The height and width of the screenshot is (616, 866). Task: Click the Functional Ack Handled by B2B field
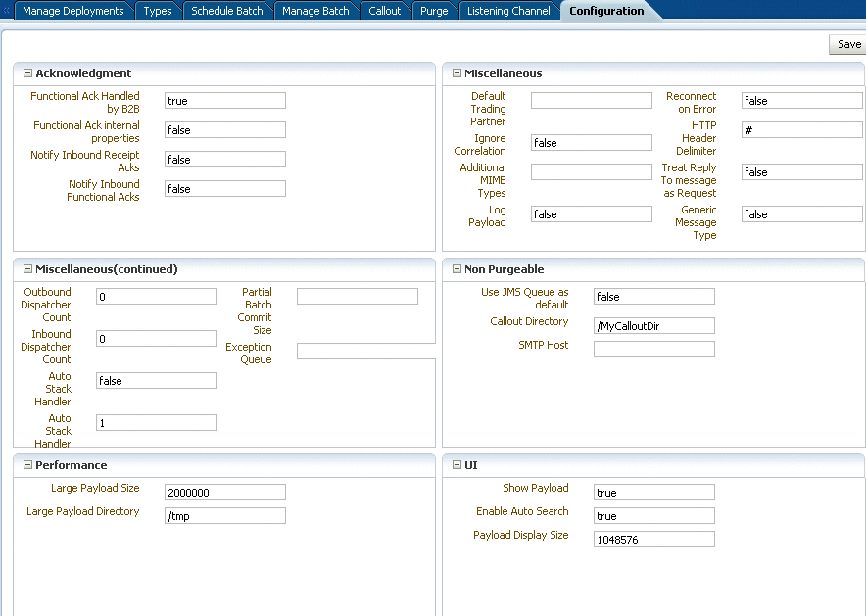pyautogui.click(x=225, y=101)
